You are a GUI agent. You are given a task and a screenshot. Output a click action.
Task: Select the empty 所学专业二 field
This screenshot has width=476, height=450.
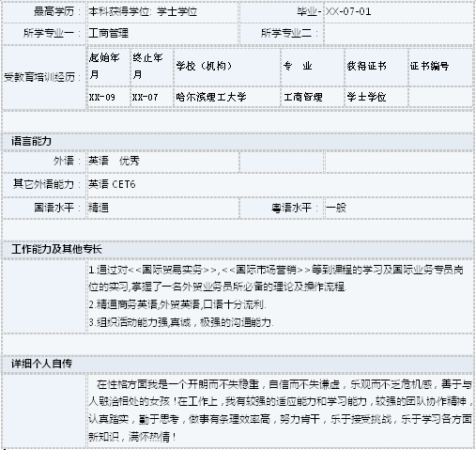pyautogui.click(x=399, y=33)
